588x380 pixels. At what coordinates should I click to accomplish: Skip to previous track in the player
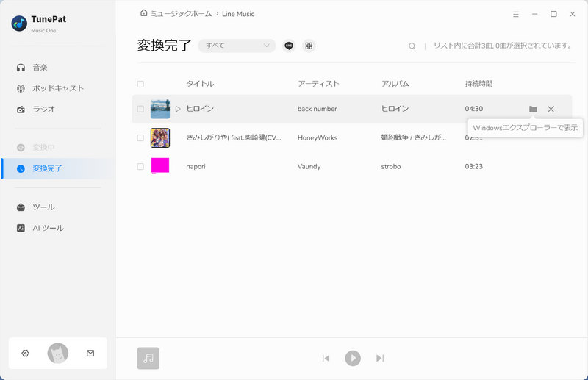[x=326, y=358]
